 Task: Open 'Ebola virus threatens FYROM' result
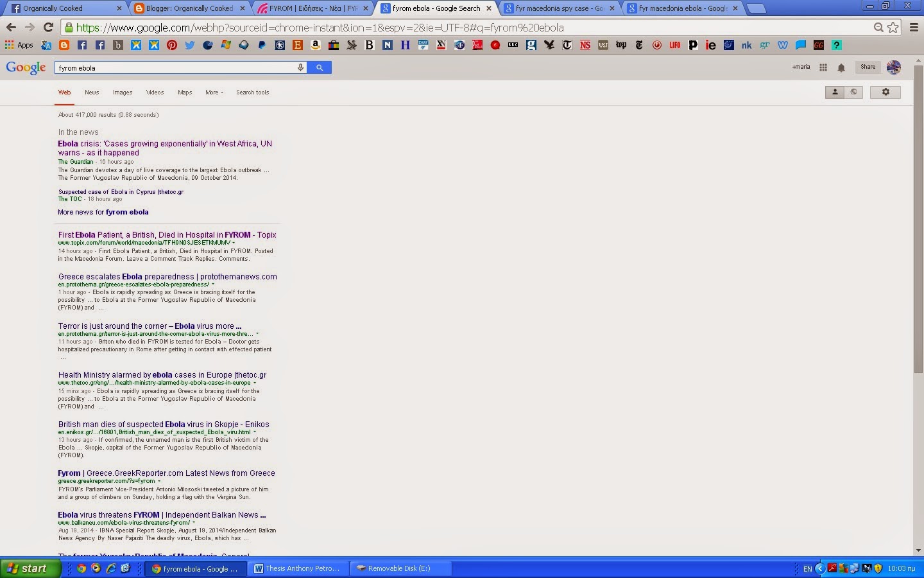[162, 515]
